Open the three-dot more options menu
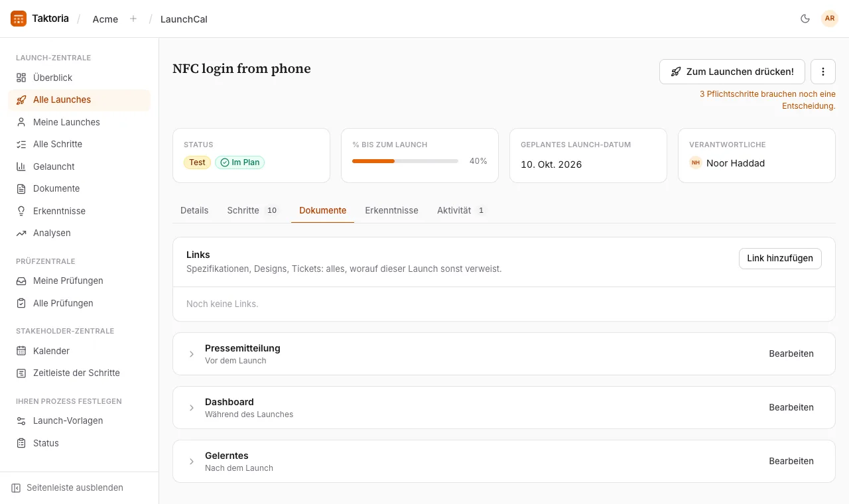 (823, 72)
